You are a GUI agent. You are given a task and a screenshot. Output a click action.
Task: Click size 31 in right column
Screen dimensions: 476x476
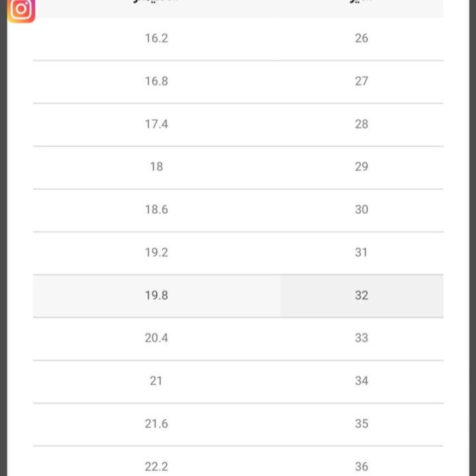point(362,252)
